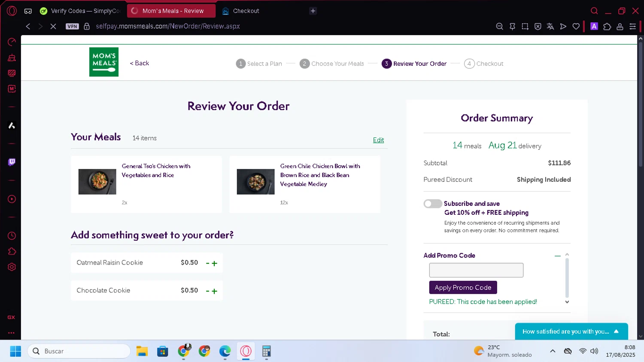The height and width of the screenshot is (362, 644).
Task: Open ad blocker shield icon
Action: (538, 26)
